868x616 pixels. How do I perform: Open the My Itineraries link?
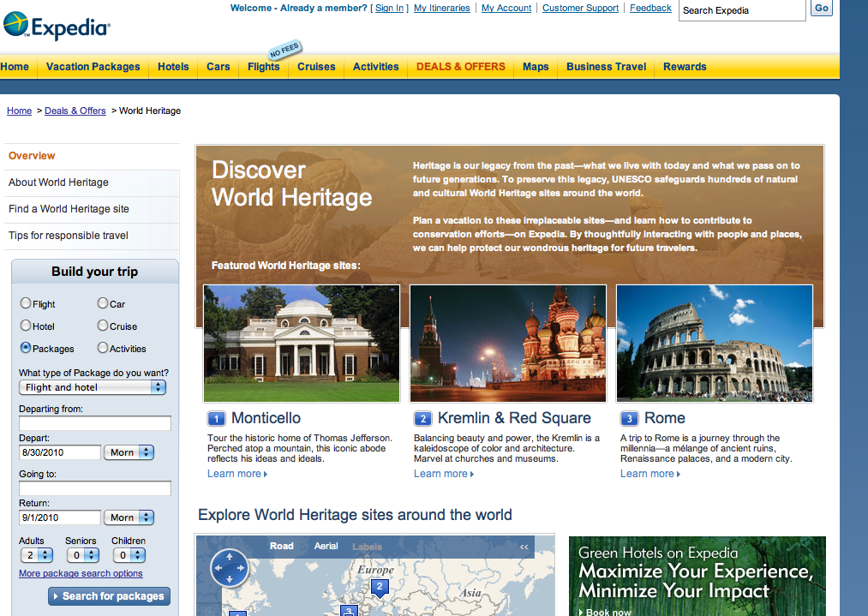(x=442, y=8)
